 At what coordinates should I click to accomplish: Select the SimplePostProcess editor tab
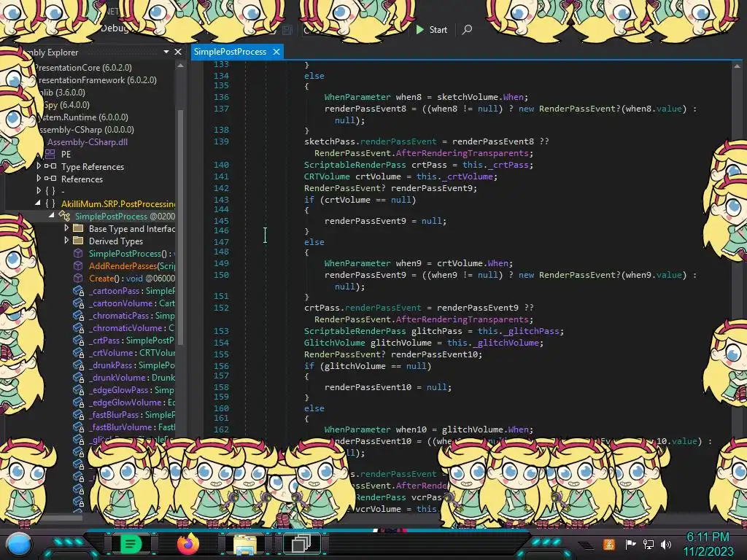[x=230, y=52]
